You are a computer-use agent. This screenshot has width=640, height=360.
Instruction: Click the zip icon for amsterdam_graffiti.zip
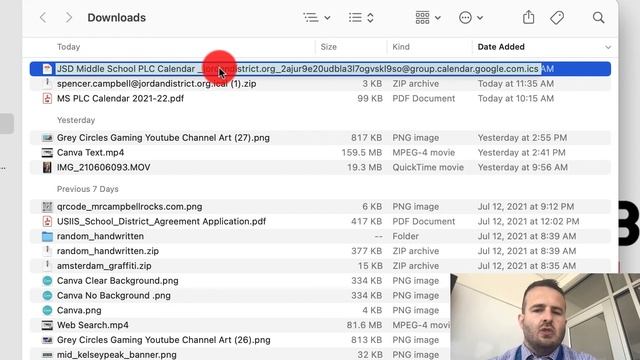(47, 266)
